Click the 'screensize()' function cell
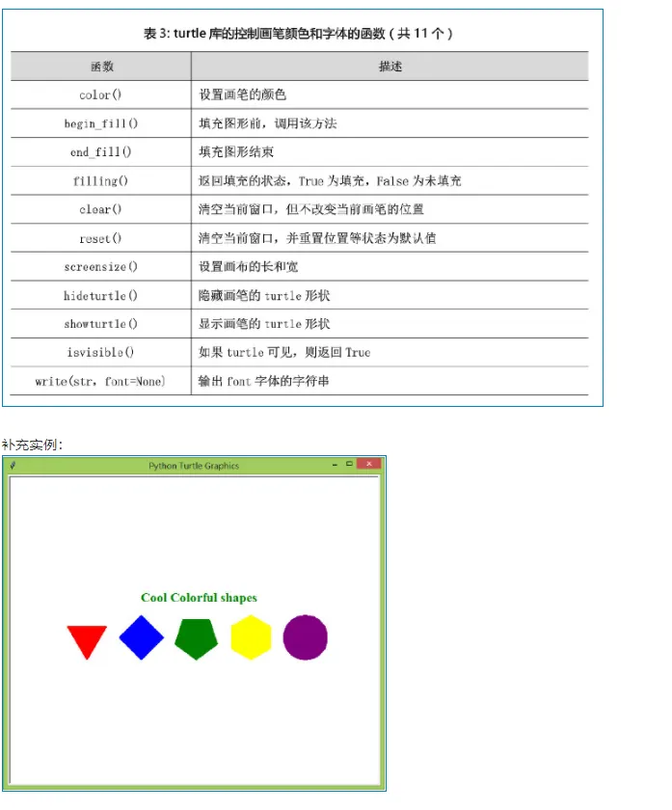 click(100, 266)
